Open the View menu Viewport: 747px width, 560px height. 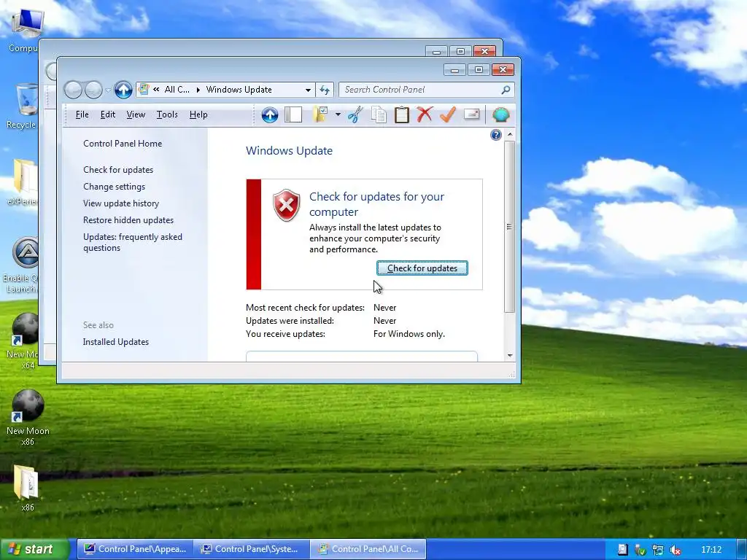pyautogui.click(x=136, y=114)
